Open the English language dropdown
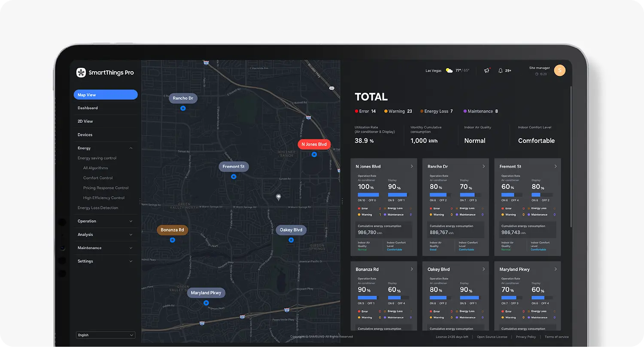 (106, 335)
